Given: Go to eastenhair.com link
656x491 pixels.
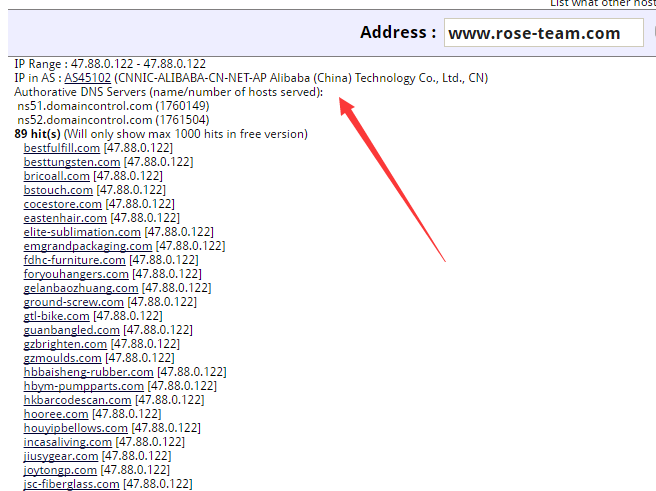Looking at the screenshot, I should tap(65, 218).
